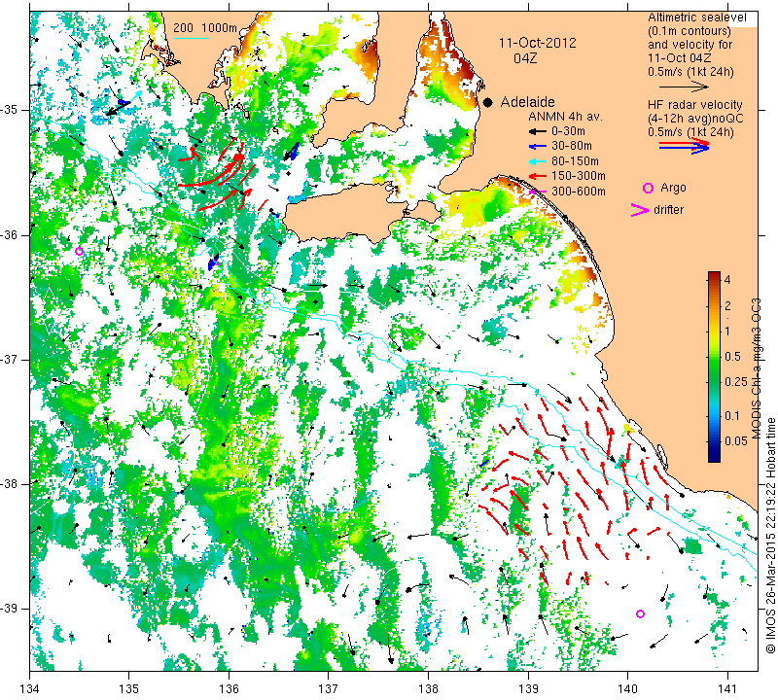Click the black 0-30m legend arrow

point(537,131)
